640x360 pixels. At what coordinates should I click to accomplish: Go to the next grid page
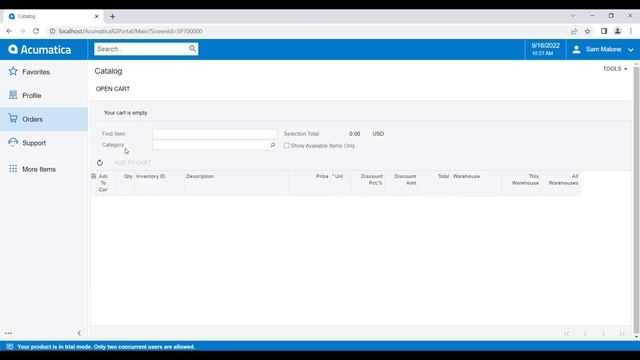click(603, 333)
